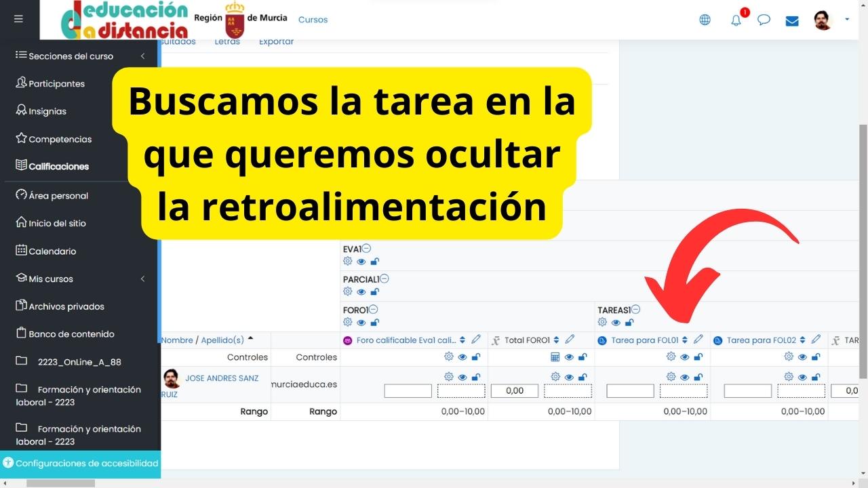Toggle PARCIAL1 lock icon
Viewport: 868px width, 488px height.
pyautogui.click(x=374, y=292)
